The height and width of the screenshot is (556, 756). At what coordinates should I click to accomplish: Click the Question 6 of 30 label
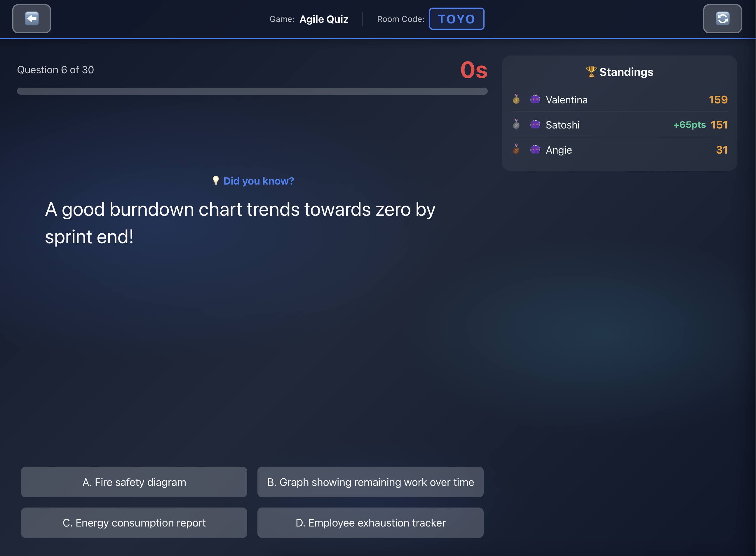(55, 70)
